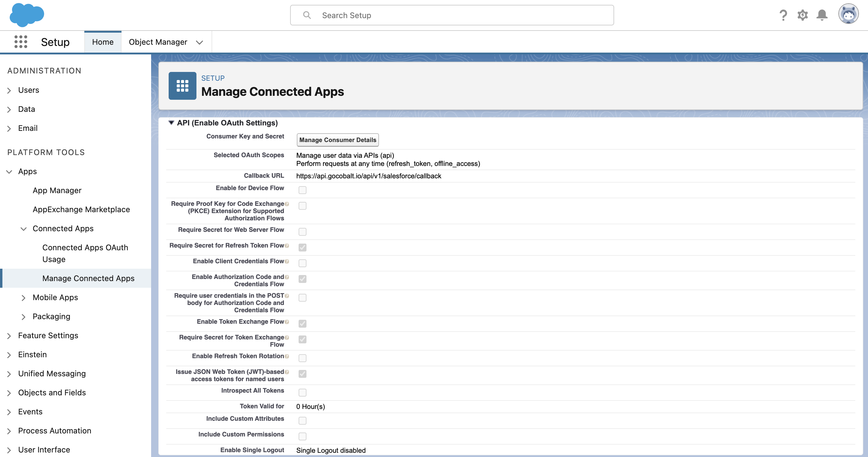868x457 pixels.
Task: Expand the Feature Settings section
Action: pos(9,336)
